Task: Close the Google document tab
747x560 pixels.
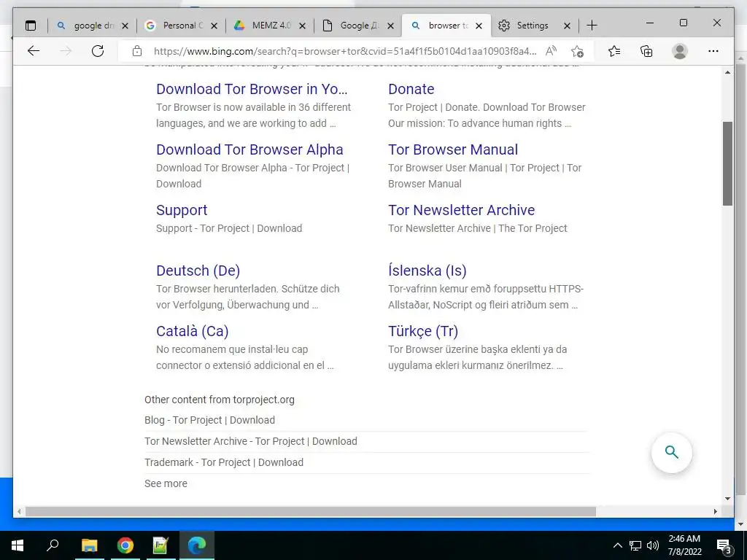Action: click(x=391, y=26)
